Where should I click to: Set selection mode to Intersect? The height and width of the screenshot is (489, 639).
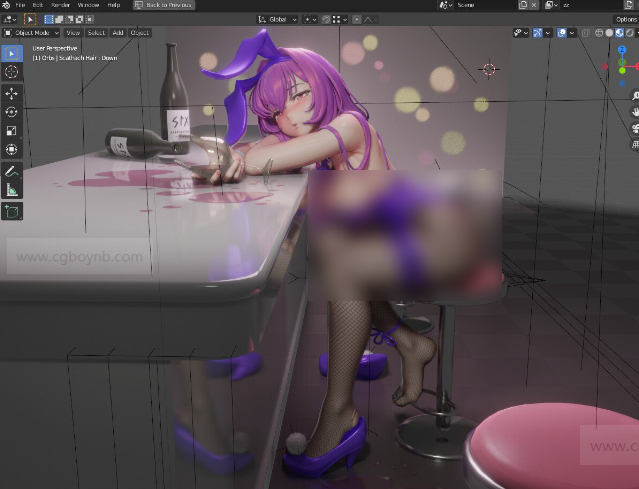pyautogui.click(x=90, y=19)
